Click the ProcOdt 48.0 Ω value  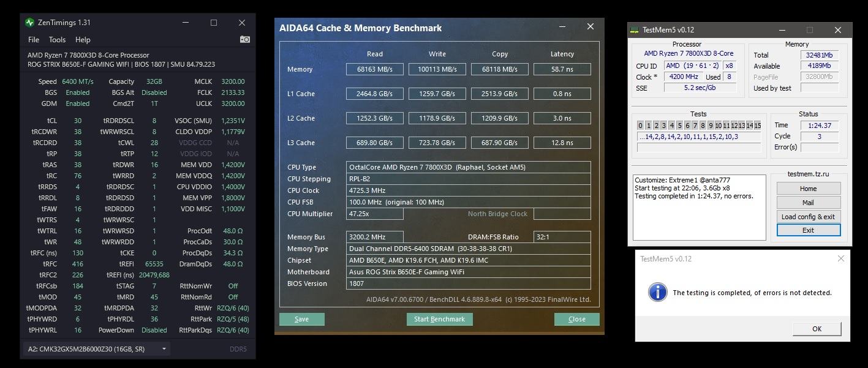click(x=233, y=231)
